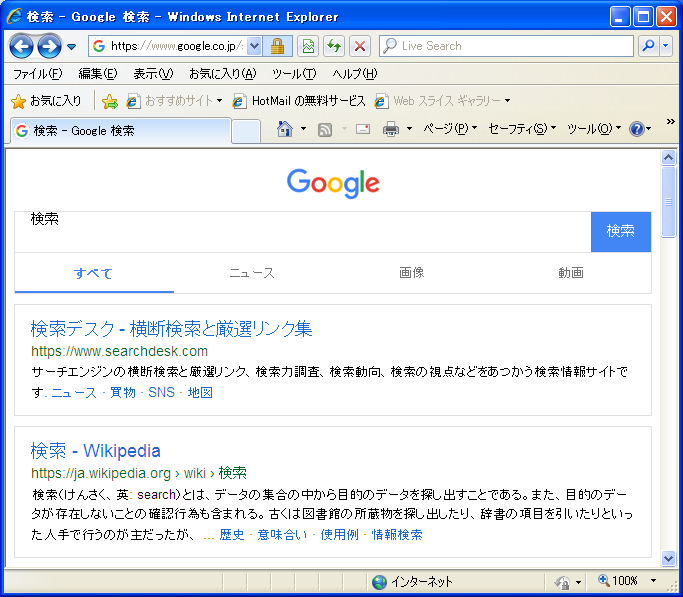The height and width of the screenshot is (597, 683).
Task: Click the Refresh page icon
Action: click(x=334, y=46)
